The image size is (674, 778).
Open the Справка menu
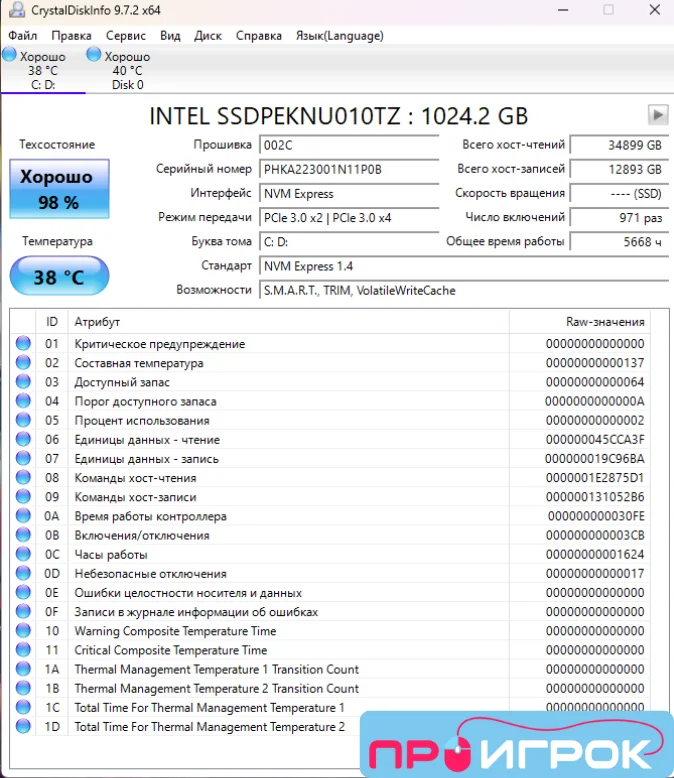coord(259,36)
